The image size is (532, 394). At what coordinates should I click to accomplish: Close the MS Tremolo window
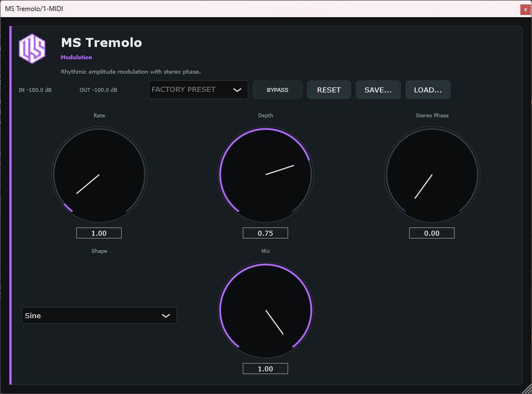[x=525, y=9]
